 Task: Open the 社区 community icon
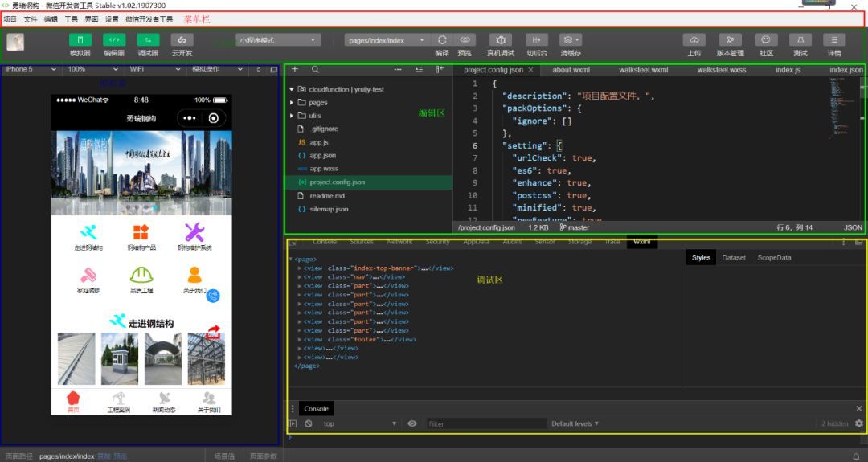(766, 40)
